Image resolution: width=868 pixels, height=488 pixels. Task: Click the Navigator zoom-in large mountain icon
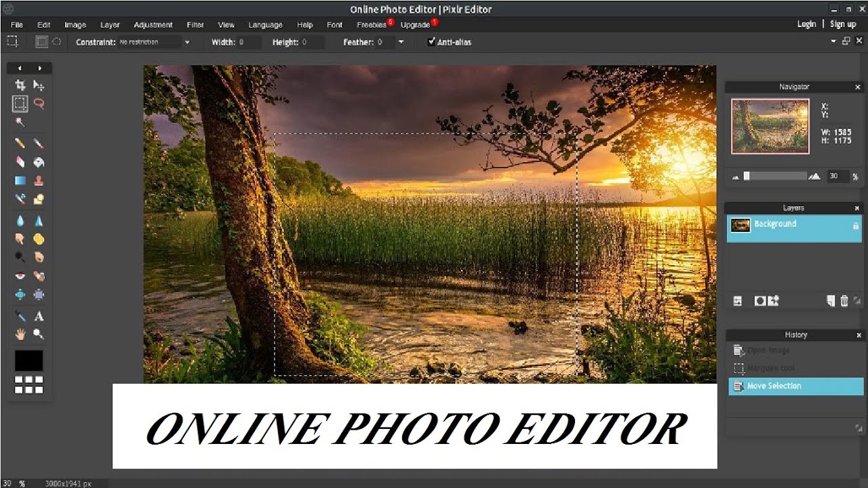coord(814,176)
